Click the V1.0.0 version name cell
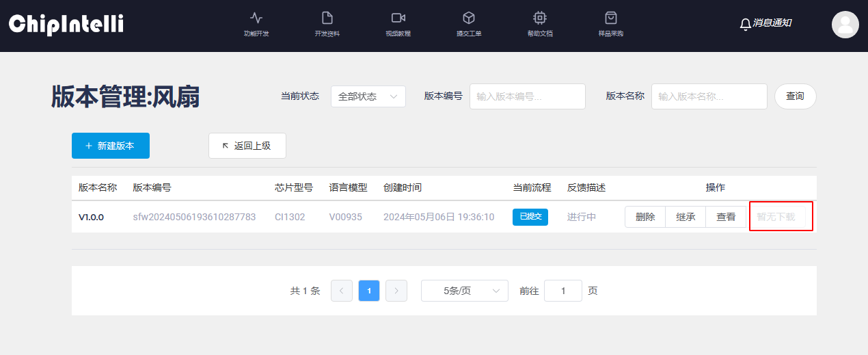The image size is (868, 355). (91, 217)
